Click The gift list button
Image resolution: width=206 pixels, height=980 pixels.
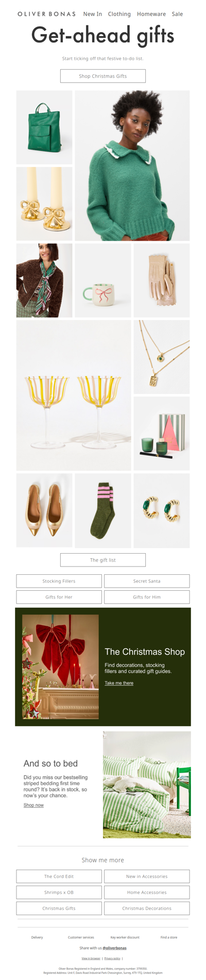103,560
